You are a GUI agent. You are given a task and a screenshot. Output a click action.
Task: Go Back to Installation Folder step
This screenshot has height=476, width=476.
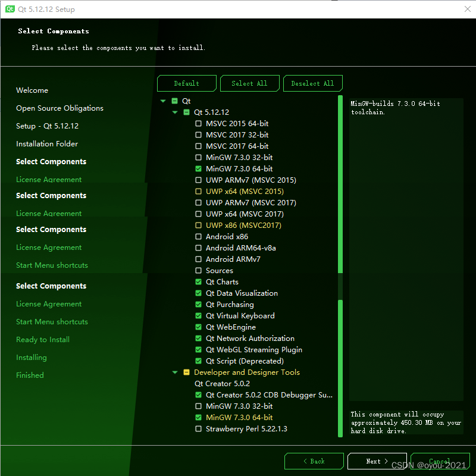314,461
